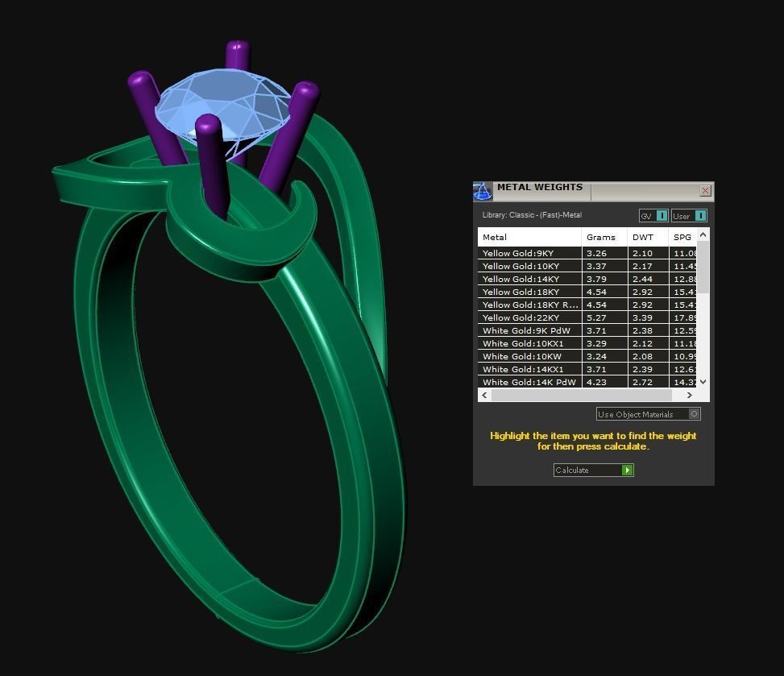Click the 5.27 grams value

coord(596,317)
